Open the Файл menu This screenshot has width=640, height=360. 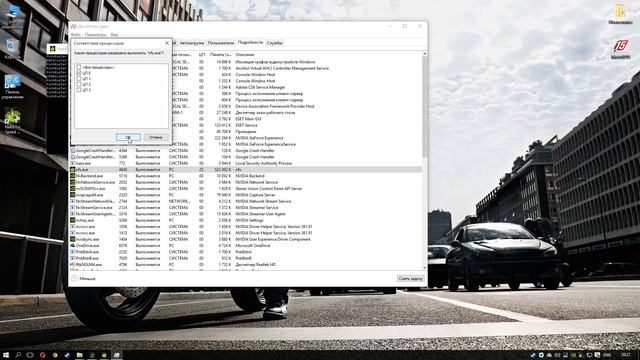tap(76, 35)
